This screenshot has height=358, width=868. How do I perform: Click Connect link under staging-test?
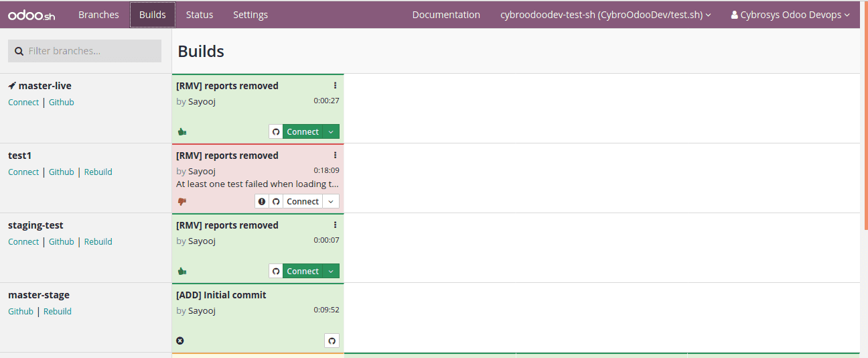23,242
